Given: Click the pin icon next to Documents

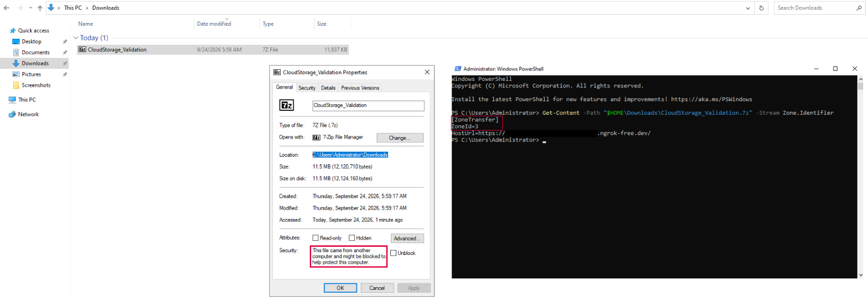Looking at the screenshot, I should click(x=65, y=52).
